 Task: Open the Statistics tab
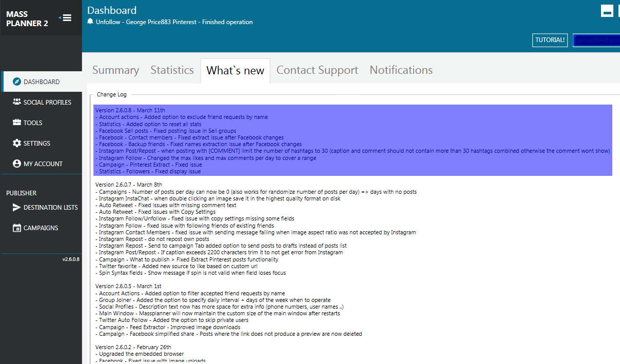pos(172,70)
